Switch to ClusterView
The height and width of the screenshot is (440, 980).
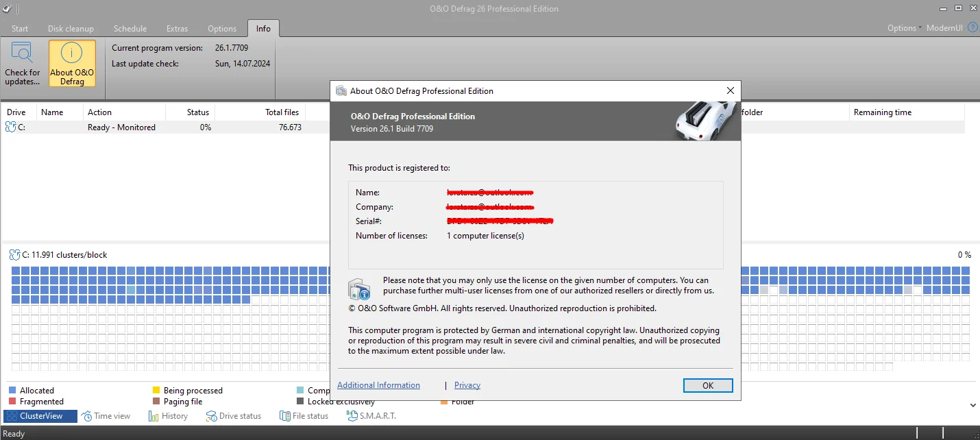[40, 415]
